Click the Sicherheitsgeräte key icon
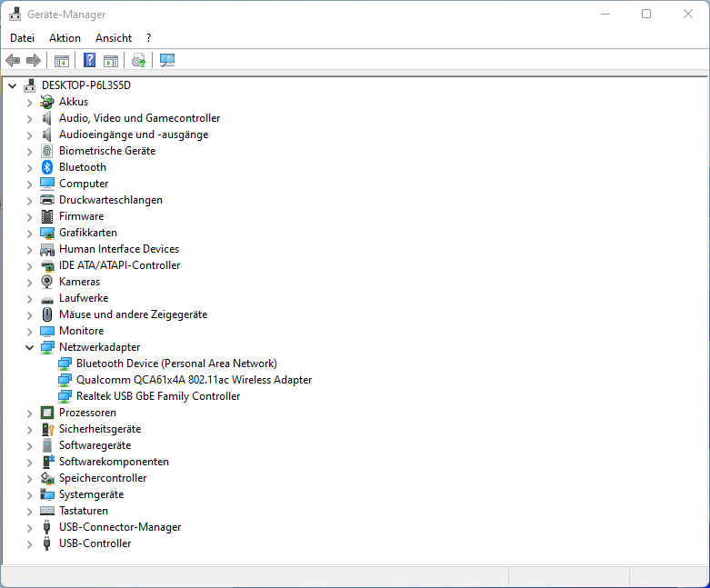This screenshot has width=710, height=588. click(47, 429)
